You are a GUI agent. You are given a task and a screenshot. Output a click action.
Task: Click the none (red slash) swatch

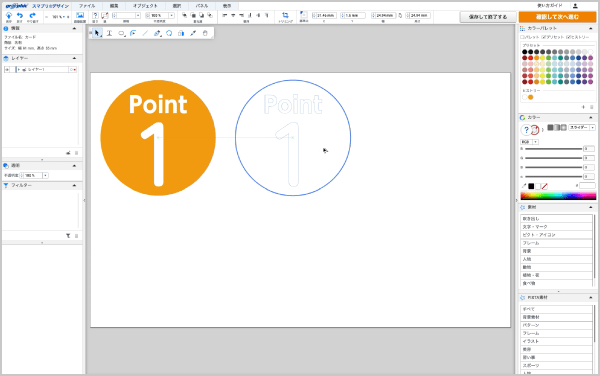(545, 186)
